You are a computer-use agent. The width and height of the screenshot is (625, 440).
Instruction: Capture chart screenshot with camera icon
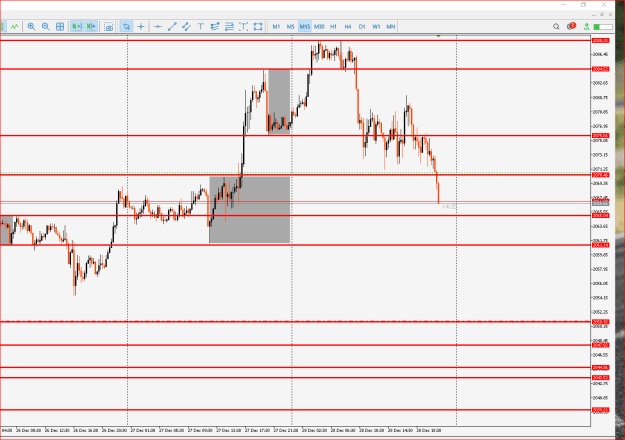pyautogui.click(x=108, y=27)
